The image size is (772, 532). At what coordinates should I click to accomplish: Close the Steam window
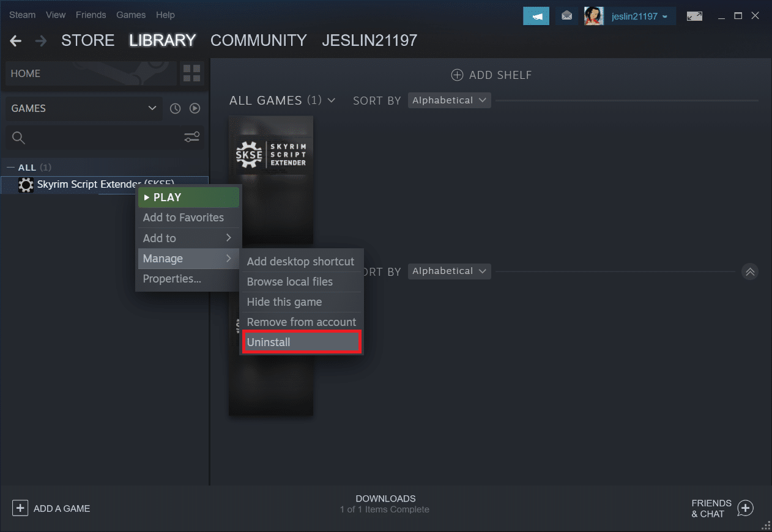[x=756, y=15]
